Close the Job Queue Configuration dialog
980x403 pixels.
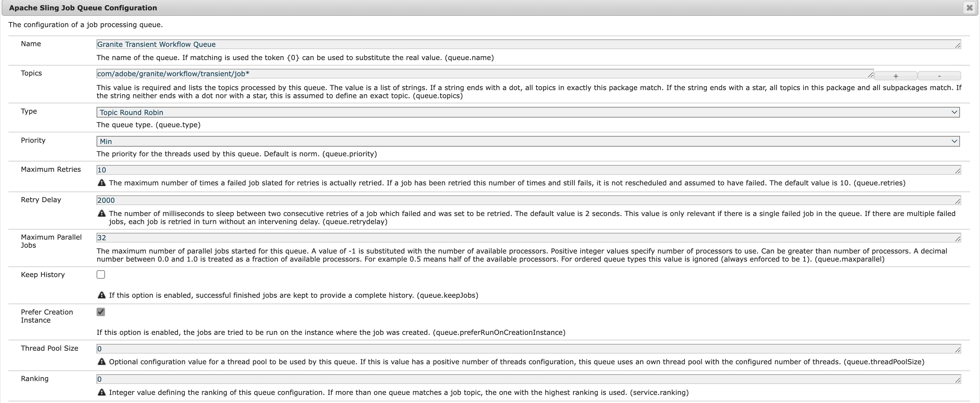pos(969,8)
